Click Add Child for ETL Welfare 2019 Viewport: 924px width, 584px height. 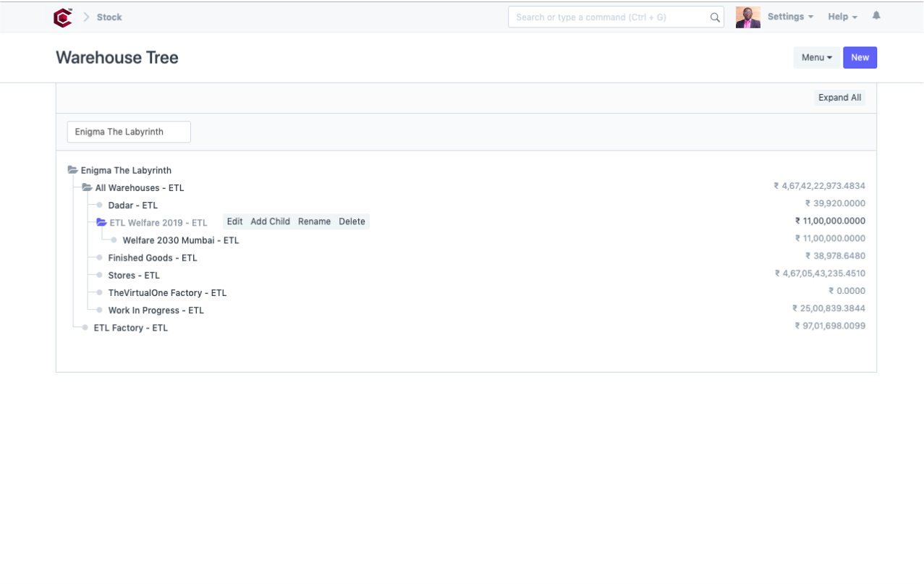point(270,221)
